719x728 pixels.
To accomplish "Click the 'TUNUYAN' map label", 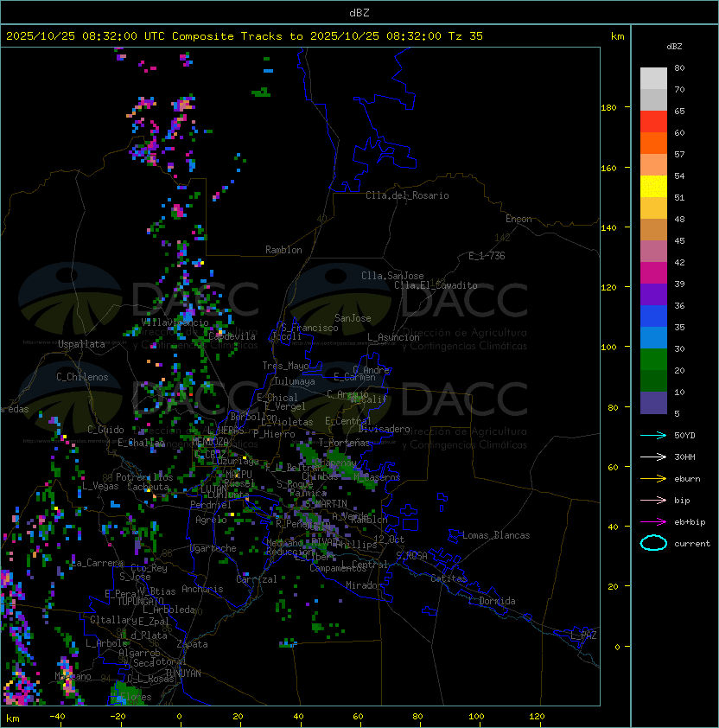I will (x=183, y=674).
